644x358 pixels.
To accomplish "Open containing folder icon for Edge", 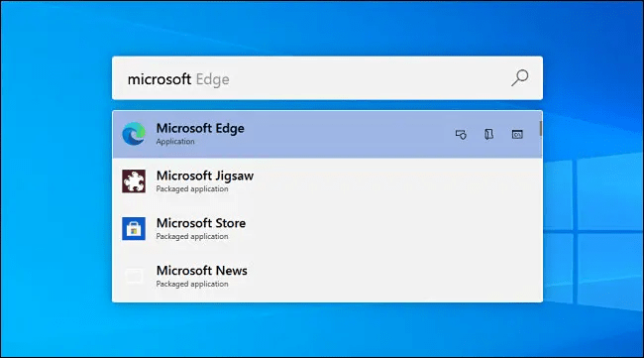I will pos(488,135).
